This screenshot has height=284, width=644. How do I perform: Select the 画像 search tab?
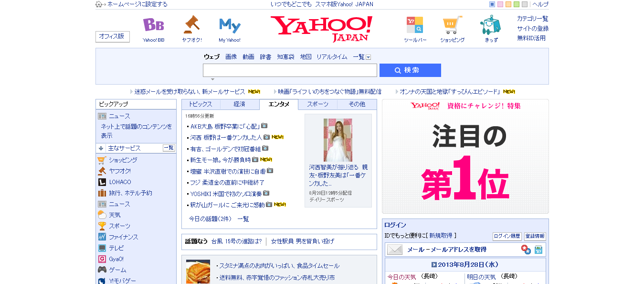231,57
